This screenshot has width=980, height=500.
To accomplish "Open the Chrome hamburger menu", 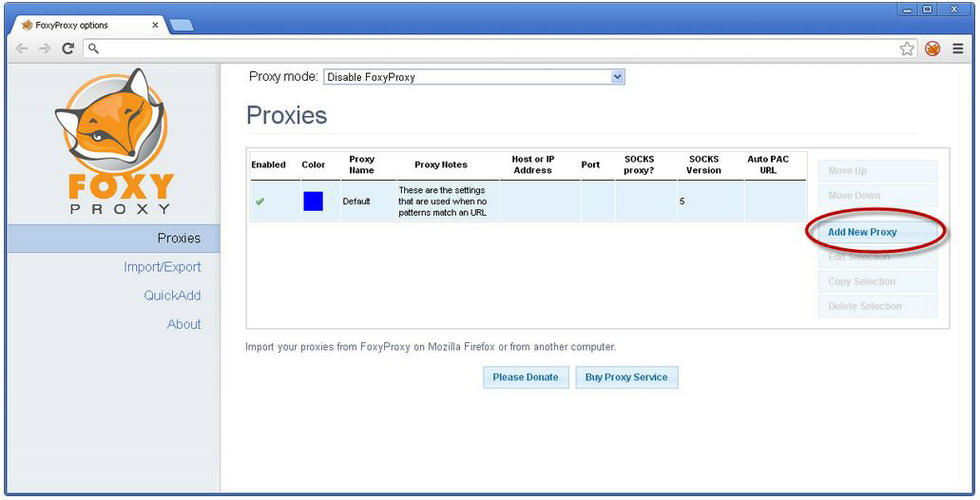I will pyautogui.click(x=958, y=49).
